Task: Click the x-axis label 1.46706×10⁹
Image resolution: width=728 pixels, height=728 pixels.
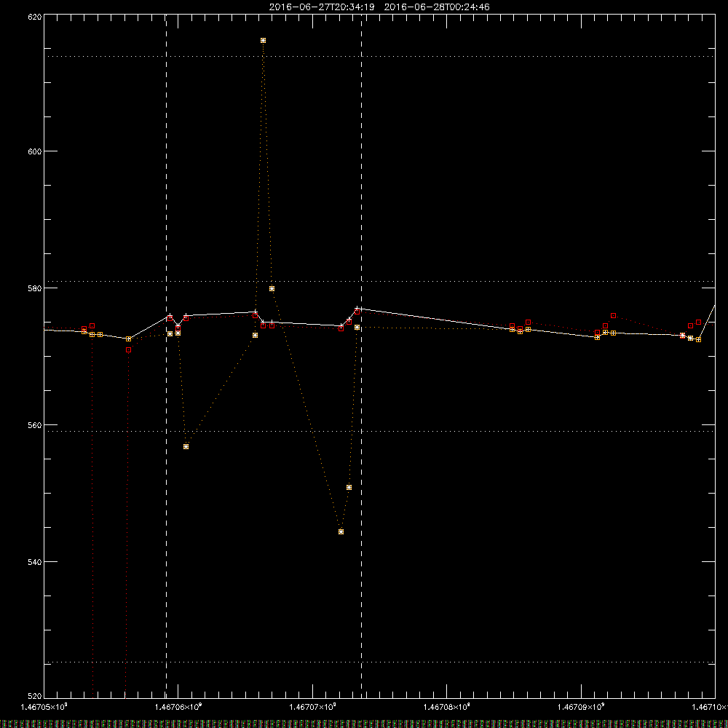Action: [178, 707]
